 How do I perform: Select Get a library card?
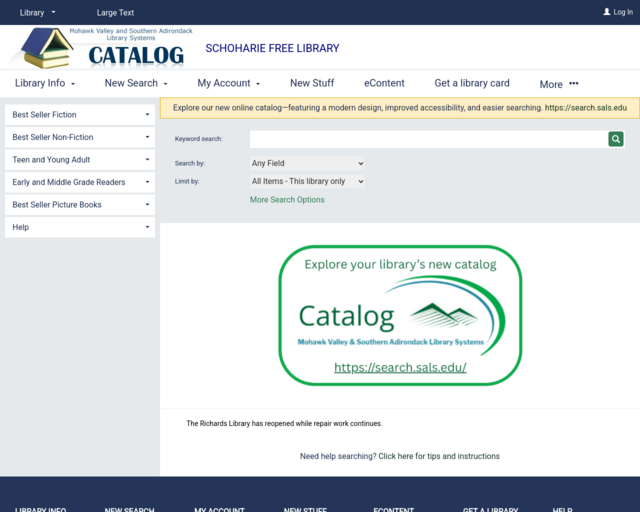[x=472, y=83]
